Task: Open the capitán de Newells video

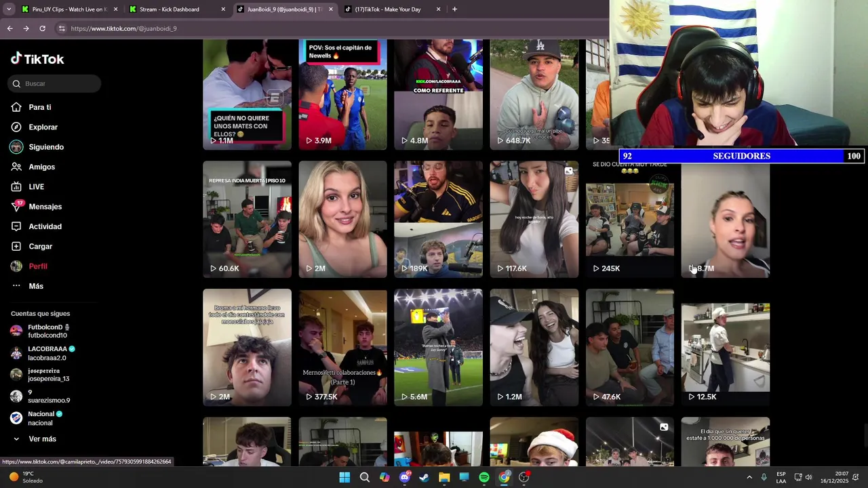Action: click(342, 94)
